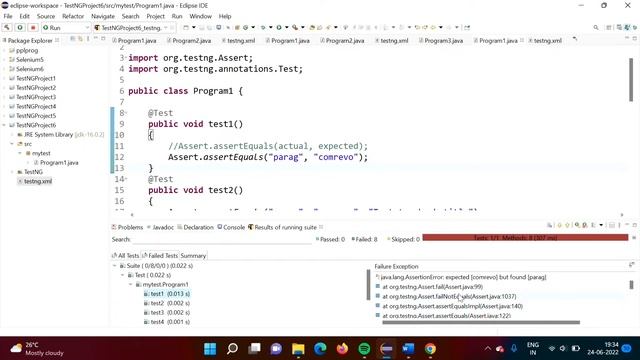Minimize the Package Explorer panel

click(x=96, y=39)
